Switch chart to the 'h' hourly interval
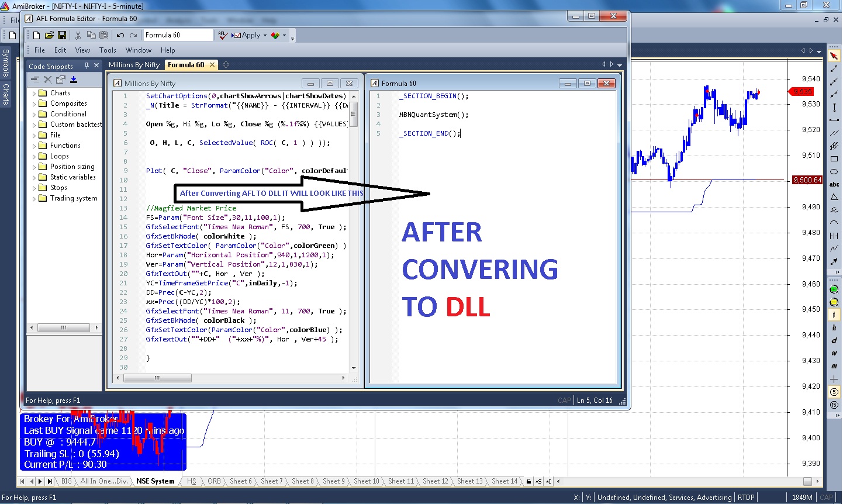Viewport: 843px width, 504px height. [834, 327]
